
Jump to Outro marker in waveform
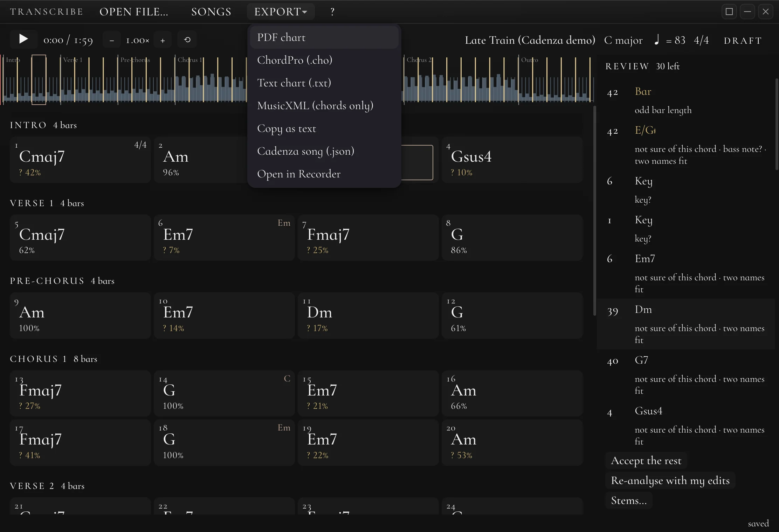click(529, 60)
